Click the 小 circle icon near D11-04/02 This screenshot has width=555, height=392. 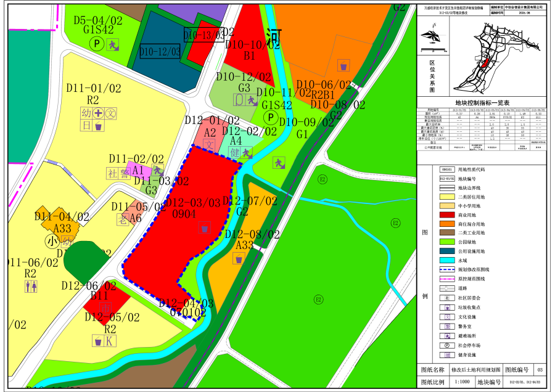52,241
